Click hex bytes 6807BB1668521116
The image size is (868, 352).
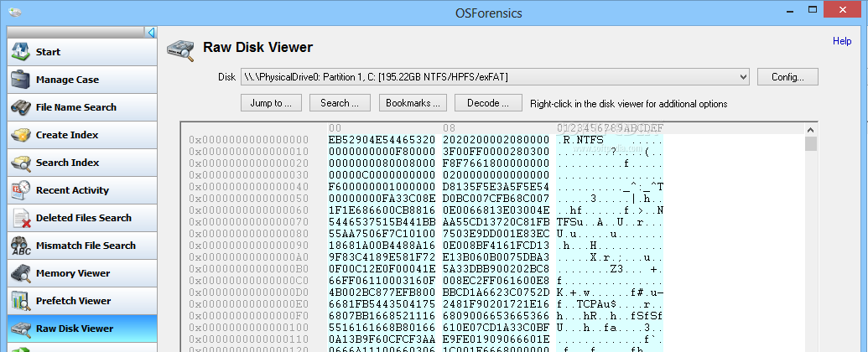pyautogui.click(x=382, y=315)
